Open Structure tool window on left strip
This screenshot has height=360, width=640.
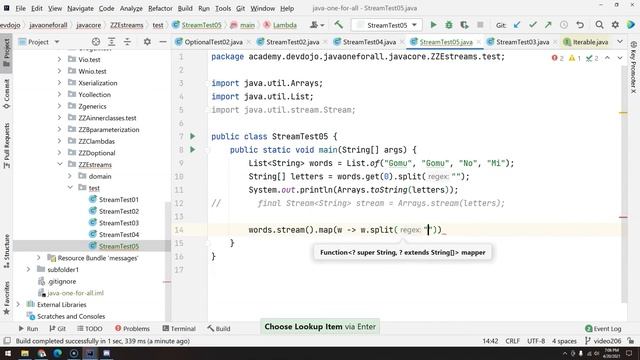7,251
